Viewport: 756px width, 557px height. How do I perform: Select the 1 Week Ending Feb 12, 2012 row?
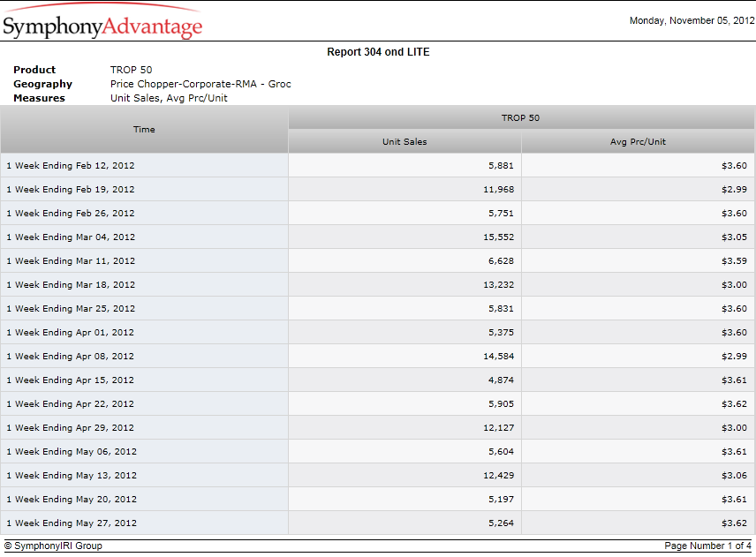(x=377, y=165)
